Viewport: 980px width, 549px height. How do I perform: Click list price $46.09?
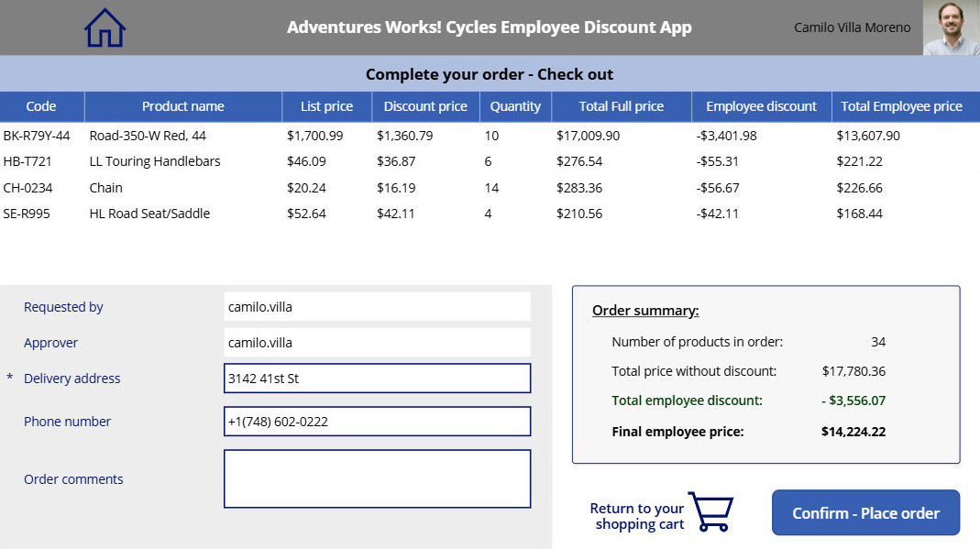point(306,161)
